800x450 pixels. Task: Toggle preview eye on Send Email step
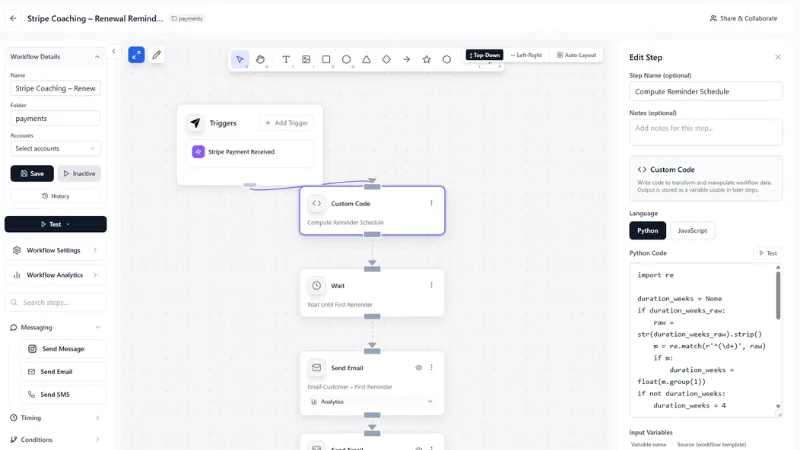click(x=418, y=367)
